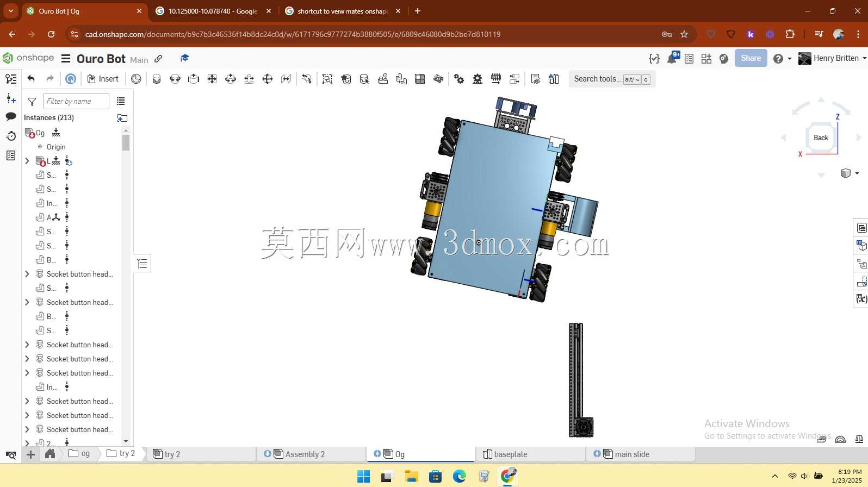
Task: Select the Origin tree item
Action: coord(56,147)
